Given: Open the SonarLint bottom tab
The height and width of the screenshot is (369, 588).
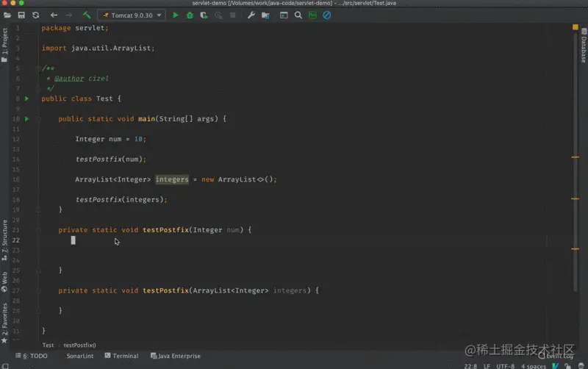Looking at the screenshot, I should pos(80,356).
